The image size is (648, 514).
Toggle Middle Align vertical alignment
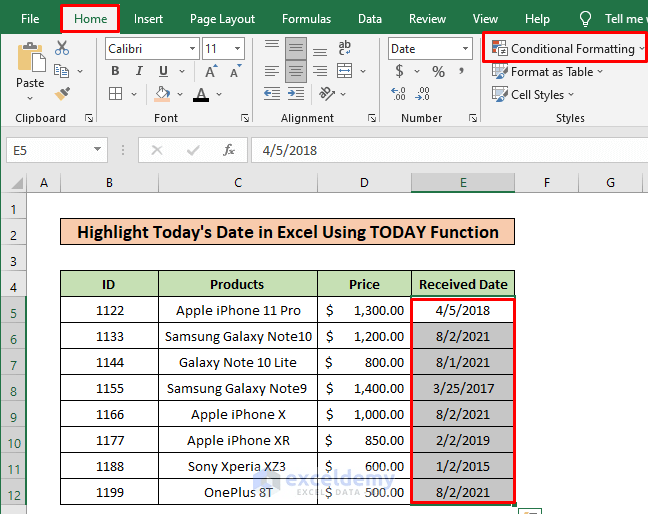(x=295, y=48)
